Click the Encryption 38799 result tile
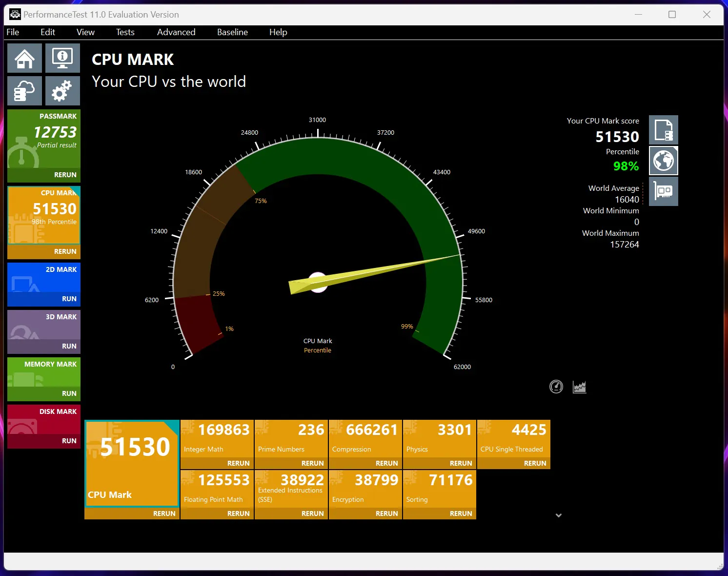Image resolution: width=728 pixels, height=576 pixels. [x=365, y=489]
